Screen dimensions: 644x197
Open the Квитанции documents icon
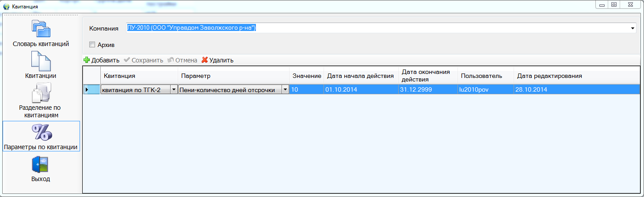41,61
